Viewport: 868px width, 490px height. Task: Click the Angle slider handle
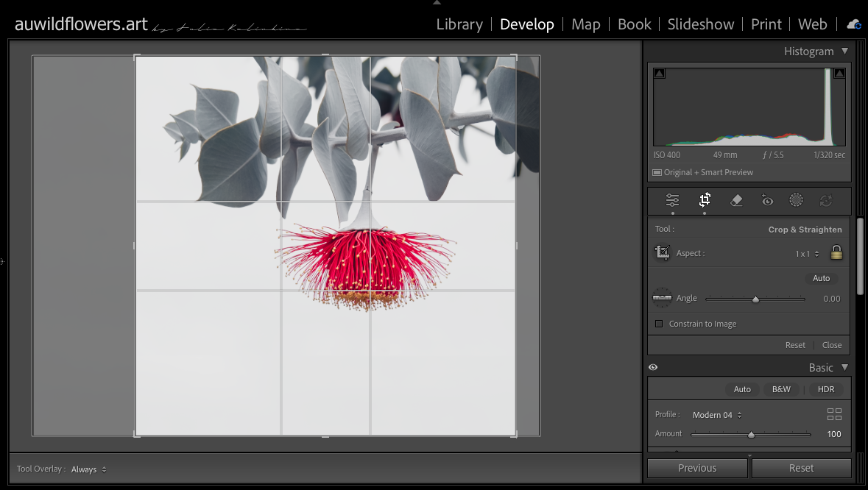pos(755,299)
